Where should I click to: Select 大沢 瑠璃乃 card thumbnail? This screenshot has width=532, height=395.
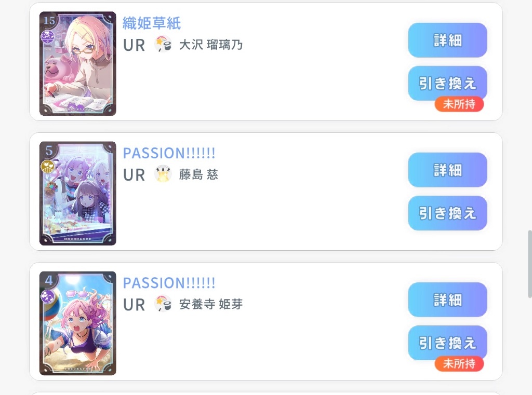78,64
